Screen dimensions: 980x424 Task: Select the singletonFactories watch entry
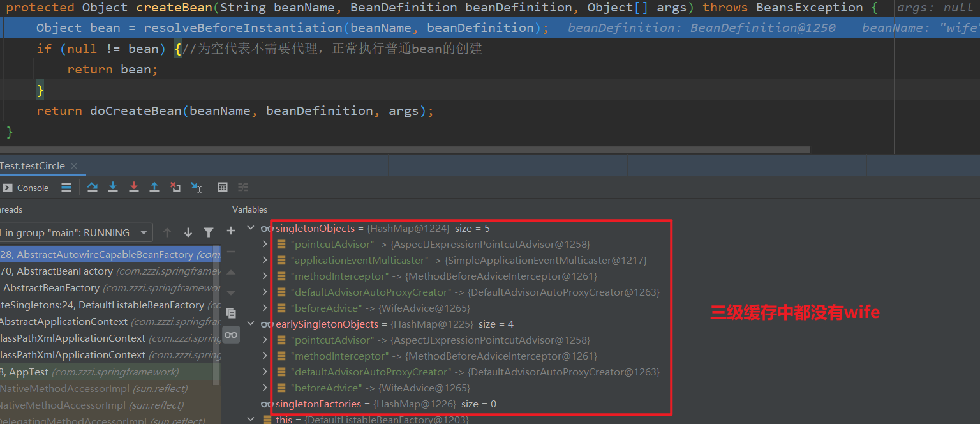pyautogui.click(x=318, y=404)
